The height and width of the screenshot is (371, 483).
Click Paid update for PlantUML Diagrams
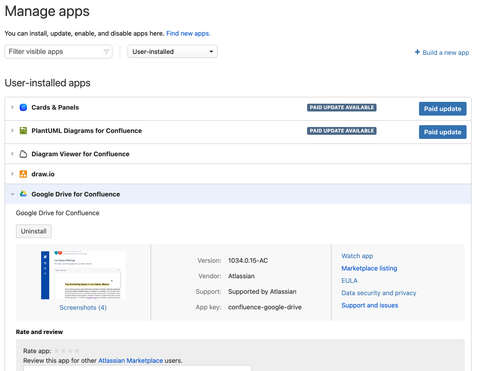[x=442, y=132]
